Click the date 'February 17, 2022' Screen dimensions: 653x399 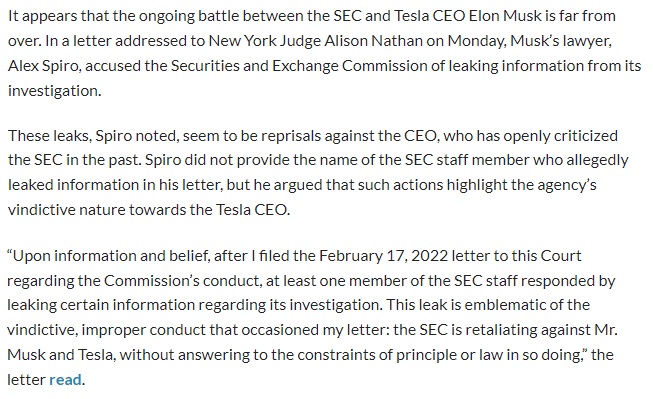click(384, 255)
